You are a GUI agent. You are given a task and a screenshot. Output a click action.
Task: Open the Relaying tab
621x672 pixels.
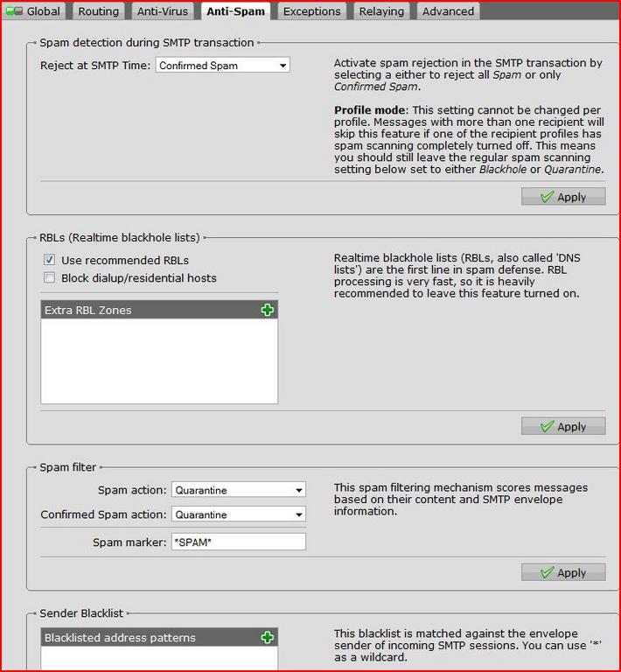(x=381, y=11)
